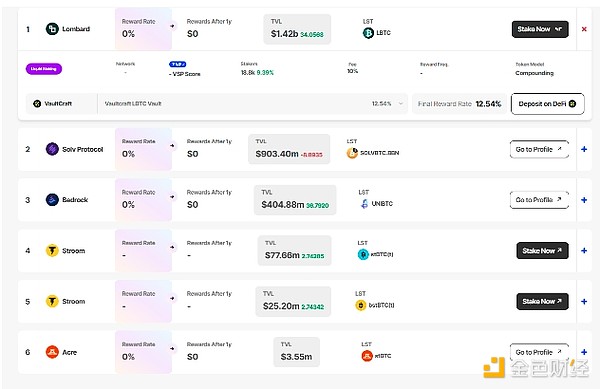Click the Acre logo icon
This screenshot has height=389, width=600.
point(52,352)
